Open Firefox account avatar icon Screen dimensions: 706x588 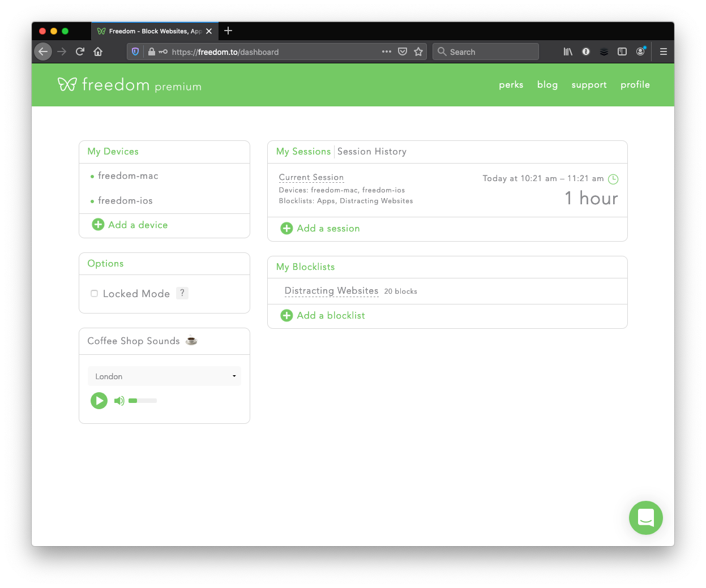640,51
